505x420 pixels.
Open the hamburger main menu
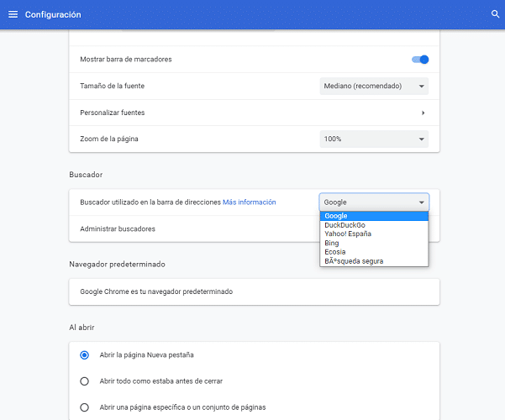click(13, 14)
